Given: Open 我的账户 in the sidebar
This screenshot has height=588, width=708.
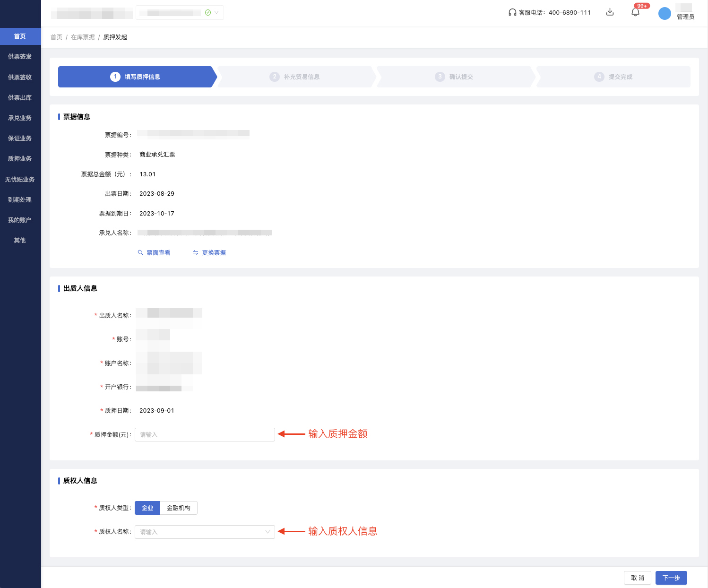Looking at the screenshot, I should coord(20,220).
